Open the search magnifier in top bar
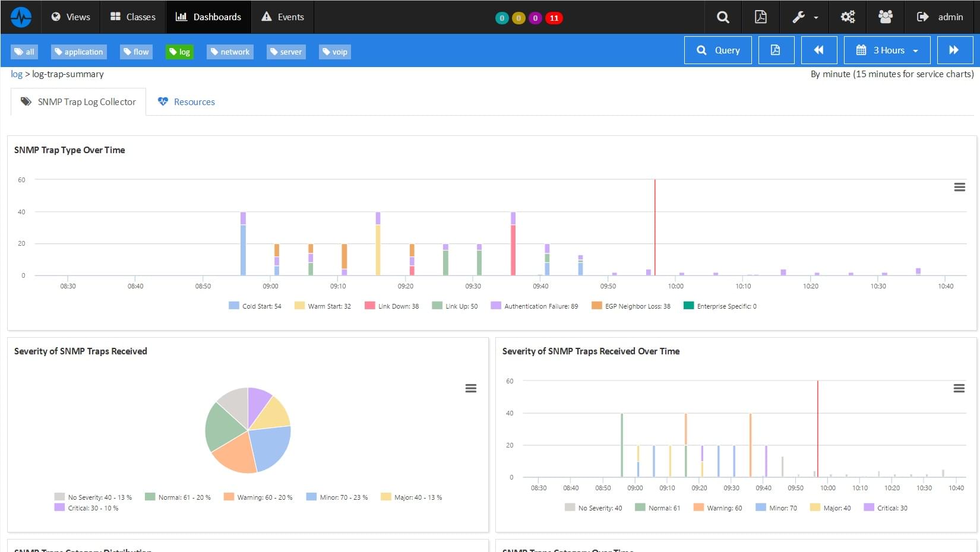 723,17
